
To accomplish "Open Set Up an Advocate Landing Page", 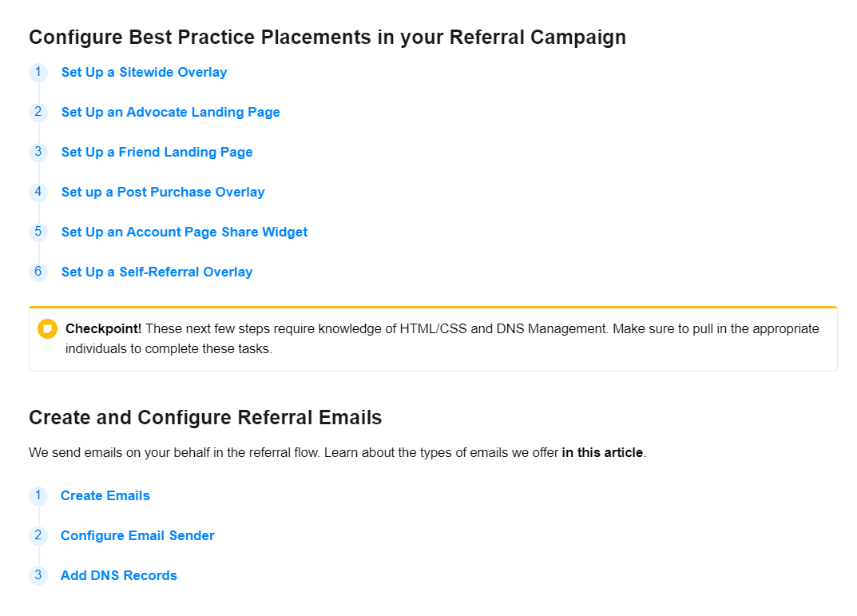I will (170, 113).
